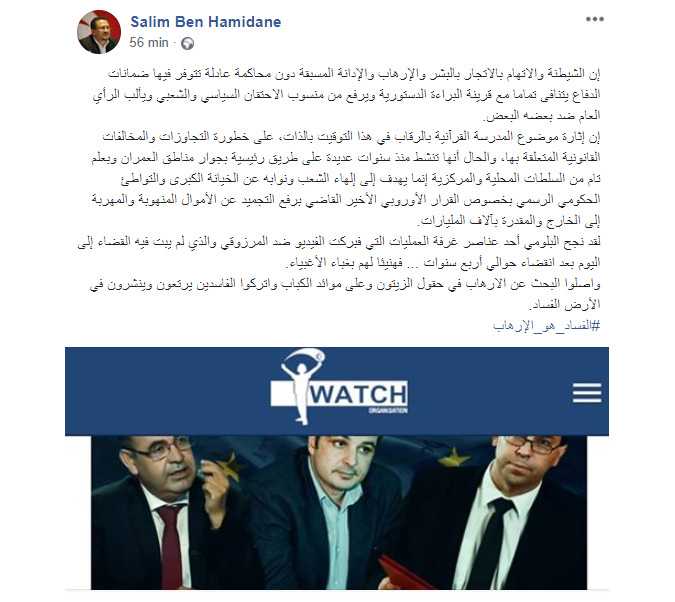Click the red folder at the photo's bottom
675x602 pixels.
tap(403, 575)
